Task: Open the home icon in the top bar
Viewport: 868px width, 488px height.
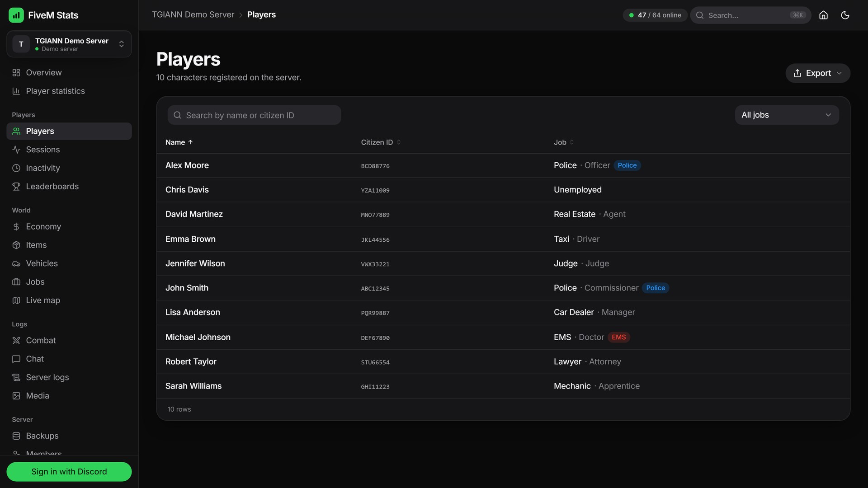Action: [823, 15]
